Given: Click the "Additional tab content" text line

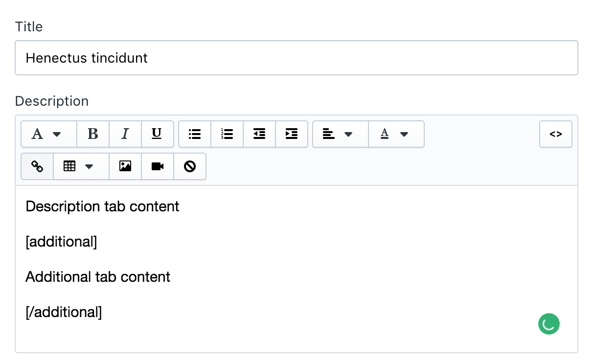Looking at the screenshot, I should (x=98, y=277).
